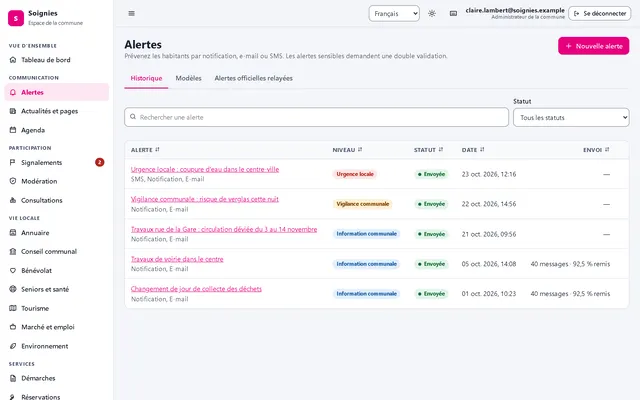Image resolution: width=640 pixels, height=400 pixels.
Task: Click the Marché et emploi icon
Action: pos(13,327)
